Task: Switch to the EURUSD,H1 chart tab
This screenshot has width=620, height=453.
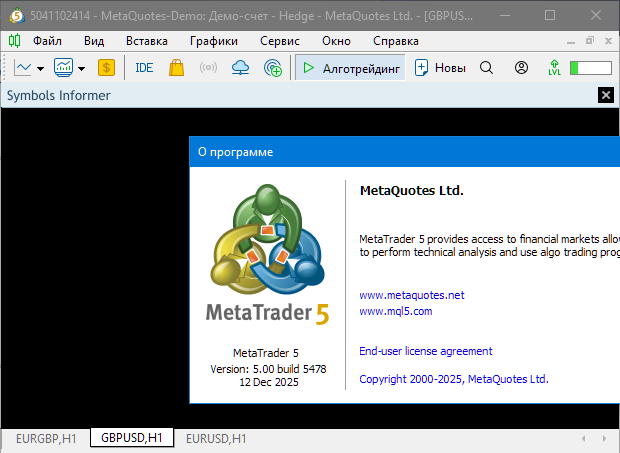Action: coord(216,439)
